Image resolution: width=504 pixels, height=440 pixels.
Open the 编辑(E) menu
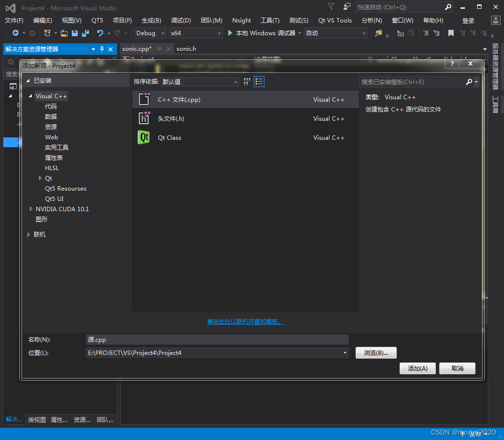coord(43,20)
